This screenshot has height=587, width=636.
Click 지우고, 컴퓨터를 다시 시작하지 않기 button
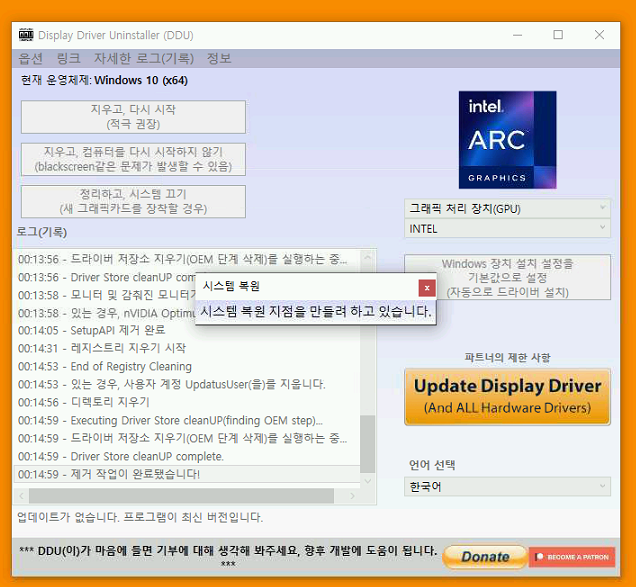tap(133, 159)
